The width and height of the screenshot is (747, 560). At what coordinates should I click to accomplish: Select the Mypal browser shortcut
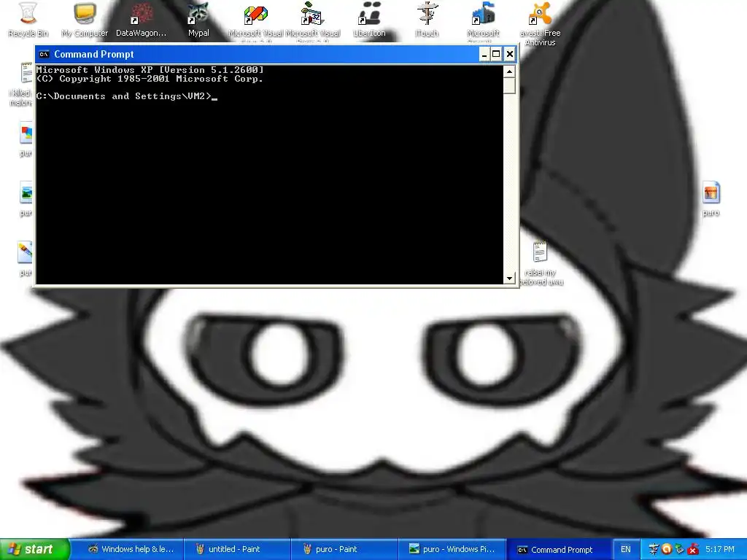(198, 19)
